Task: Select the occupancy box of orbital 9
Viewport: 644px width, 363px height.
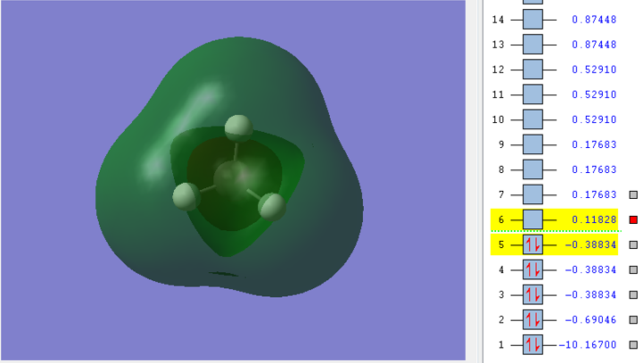Action: click(x=533, y=144)
